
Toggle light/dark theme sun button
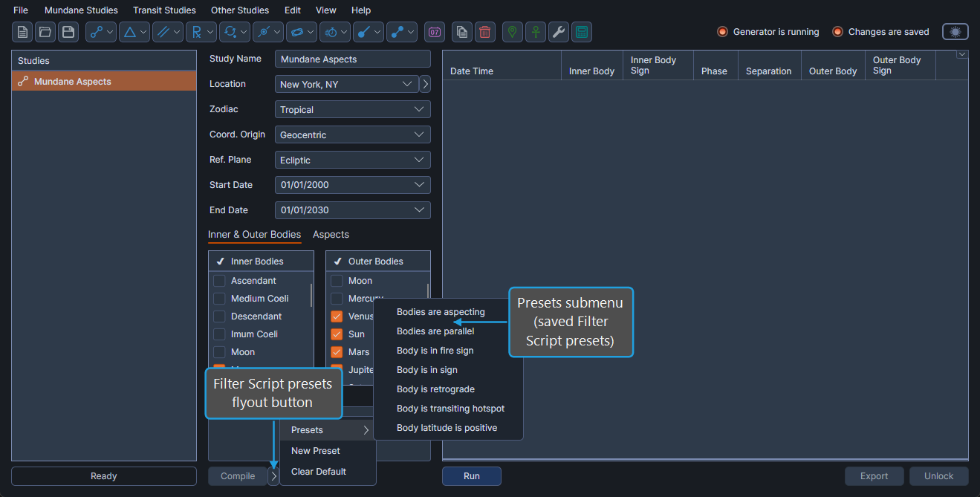pyautogui.click(x=955, y=32)
